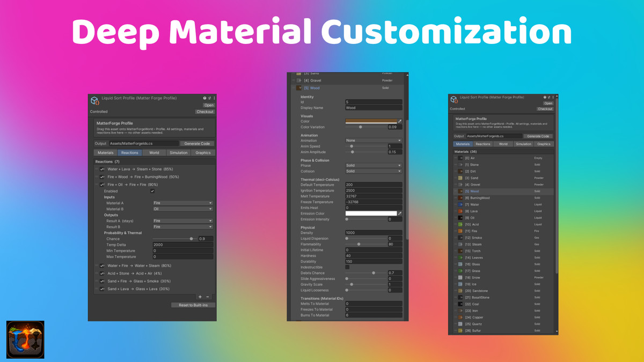
Task: Open the help icon in Materials window header
Action: click(544, 97)
